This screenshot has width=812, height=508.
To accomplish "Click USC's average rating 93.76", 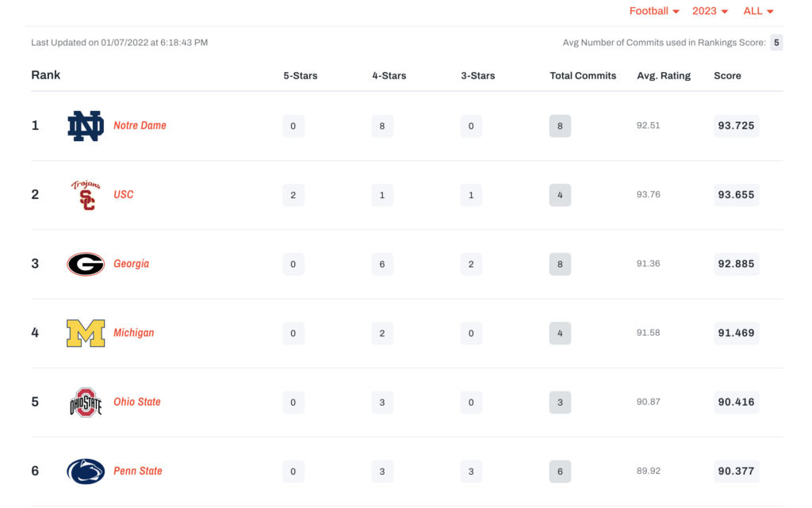I will [x=649, y=194].
